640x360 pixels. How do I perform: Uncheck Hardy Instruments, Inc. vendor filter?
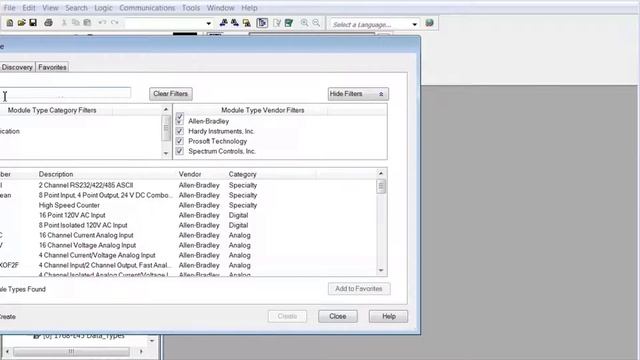[180, 131]
